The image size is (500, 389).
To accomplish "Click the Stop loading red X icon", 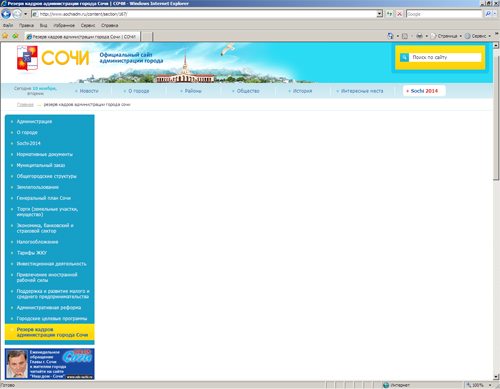I will [x=400, y=14].
